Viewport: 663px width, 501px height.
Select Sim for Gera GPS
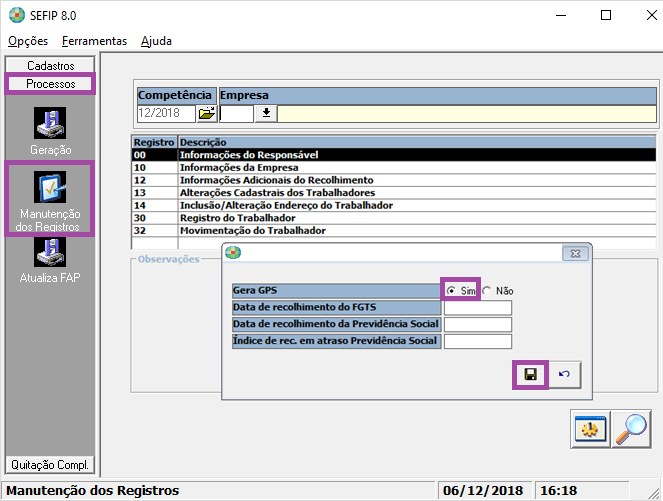coord(451,291)
